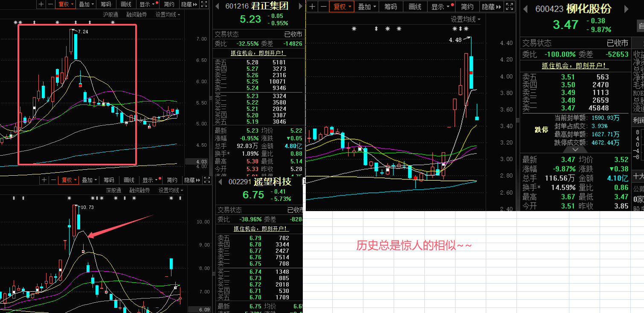Expand chevron below 跌停成交额 row
Screen dimensions: 644x313
pos(574,150)
